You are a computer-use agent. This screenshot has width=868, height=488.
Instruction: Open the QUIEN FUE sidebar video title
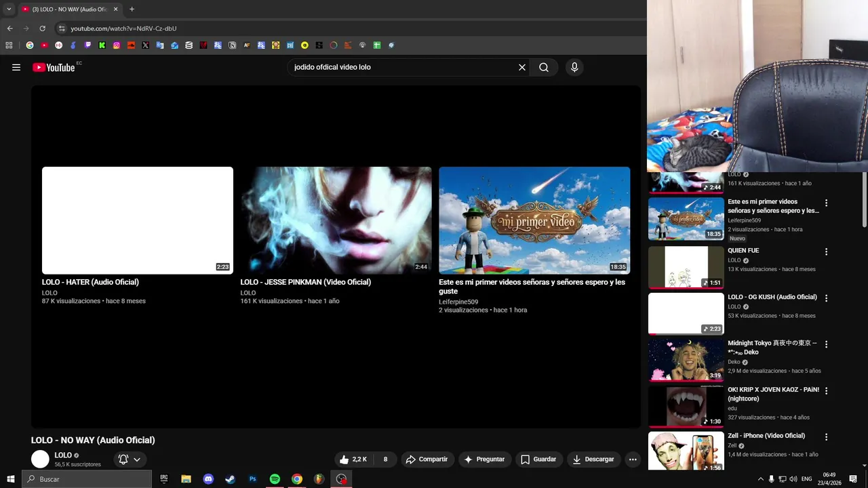pos(743,251)
